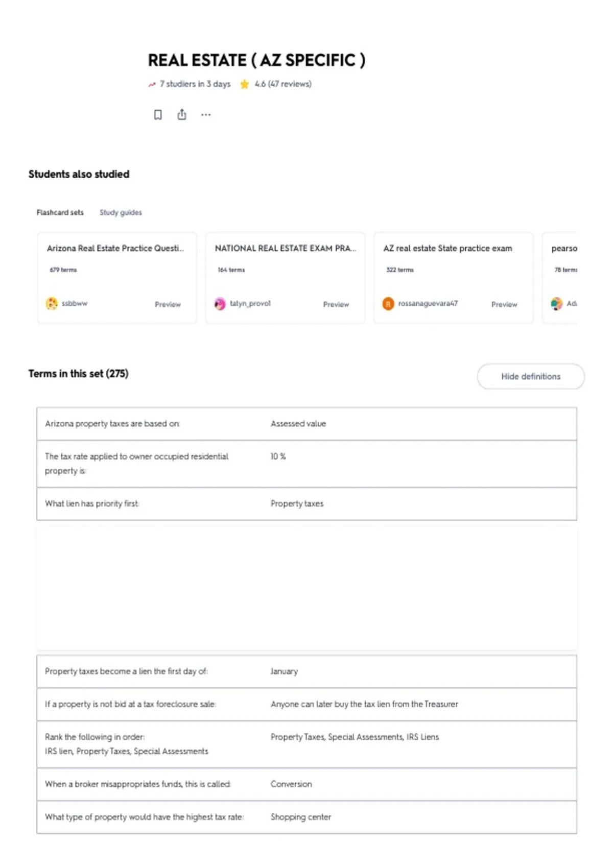Open ssbbww user avatar
Image resolution: width=613 pixels, height=868 pixels.
pos(52,303)
